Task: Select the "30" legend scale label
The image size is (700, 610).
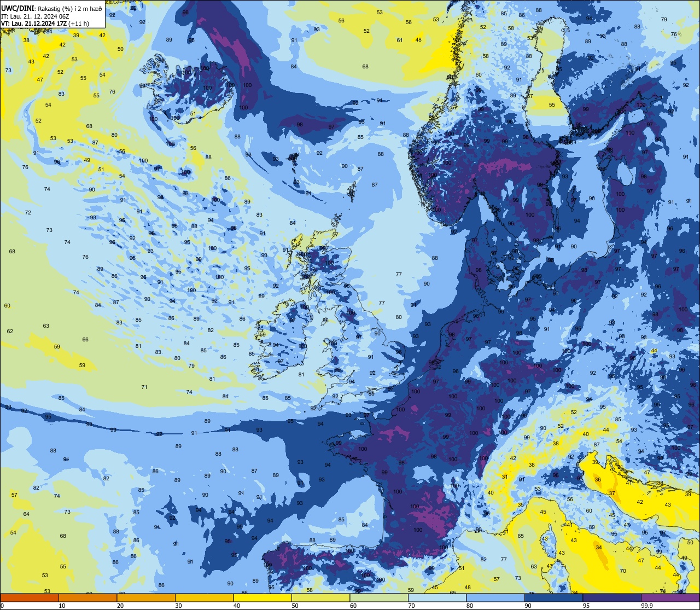Action: click(178, 605)
